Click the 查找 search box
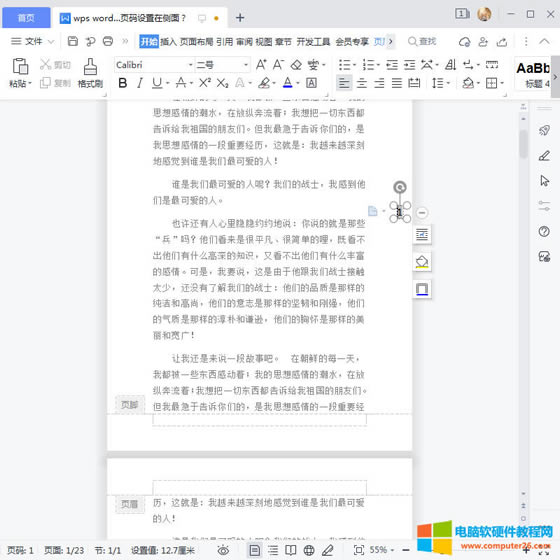 pyautogui.click(x=422, y=41)
